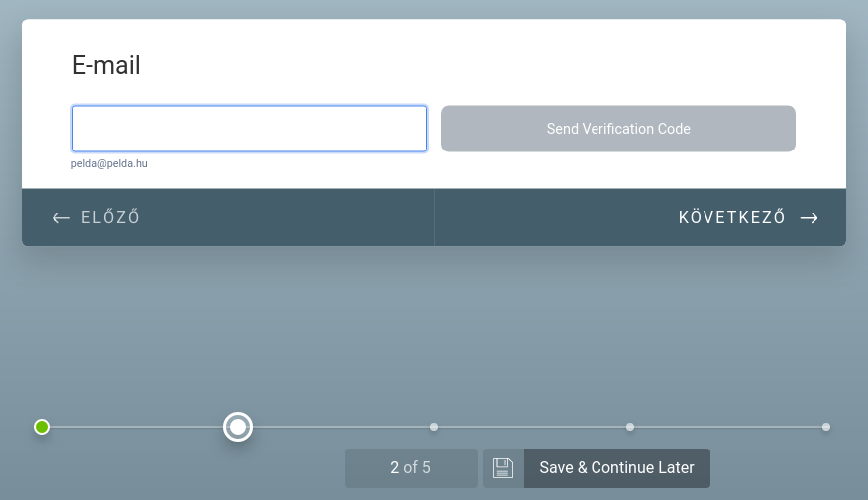
Task: Click the 2 of 5 page indicator
Action: click(x=411, y=468)
